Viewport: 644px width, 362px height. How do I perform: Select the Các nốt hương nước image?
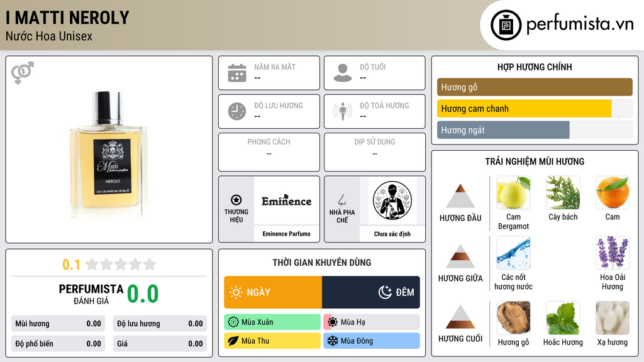click(x=513, y=253)
